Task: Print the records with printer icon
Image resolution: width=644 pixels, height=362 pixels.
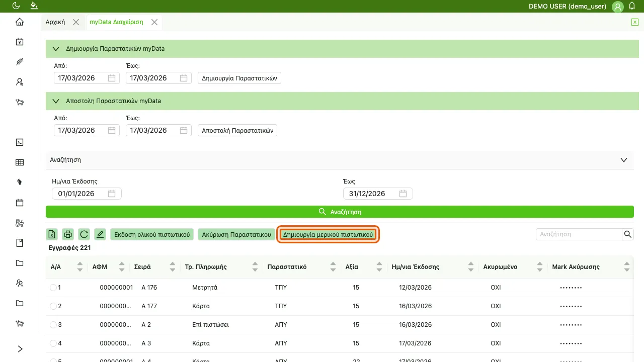Action: coord(68,234)
